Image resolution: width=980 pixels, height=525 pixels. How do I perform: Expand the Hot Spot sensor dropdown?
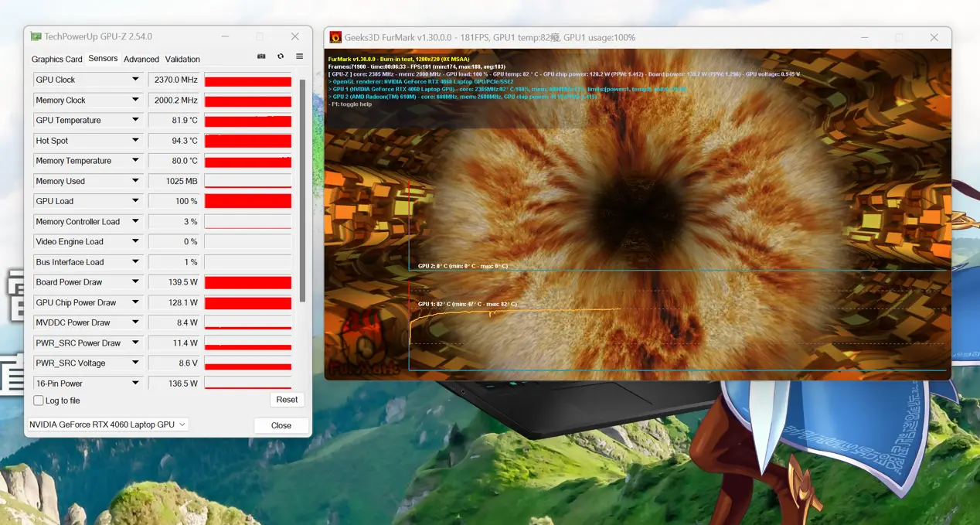[135, 141]
